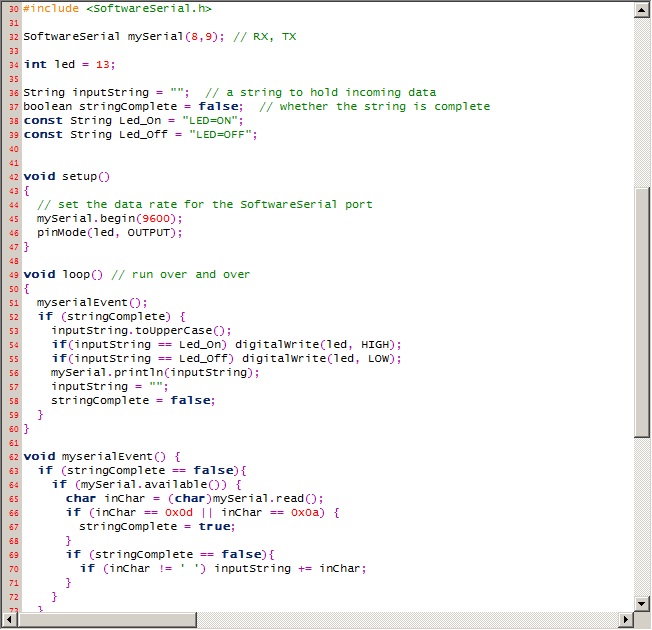Click line number 62 in the gutter
Viewport: 652px width, 630px height.
point(14,457)
